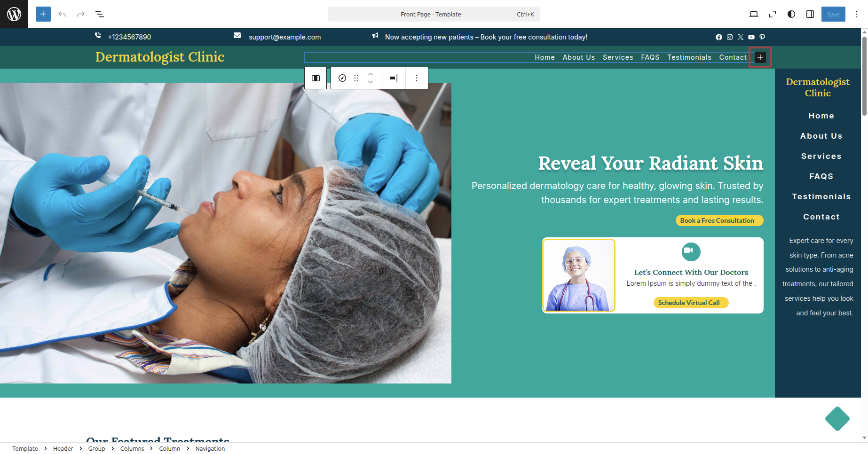Click the Undo arrow
Viewport: 868px width, 454px height.
pos(62,14)
